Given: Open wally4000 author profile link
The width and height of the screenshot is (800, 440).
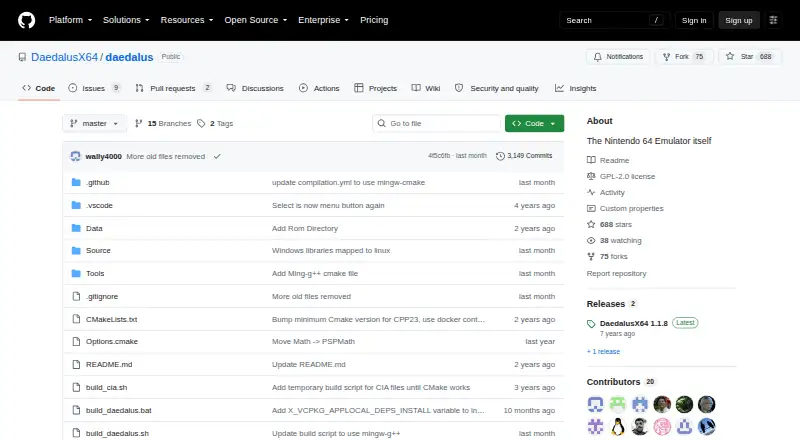Looking at the screenshot, I should (x=104, y=156).
